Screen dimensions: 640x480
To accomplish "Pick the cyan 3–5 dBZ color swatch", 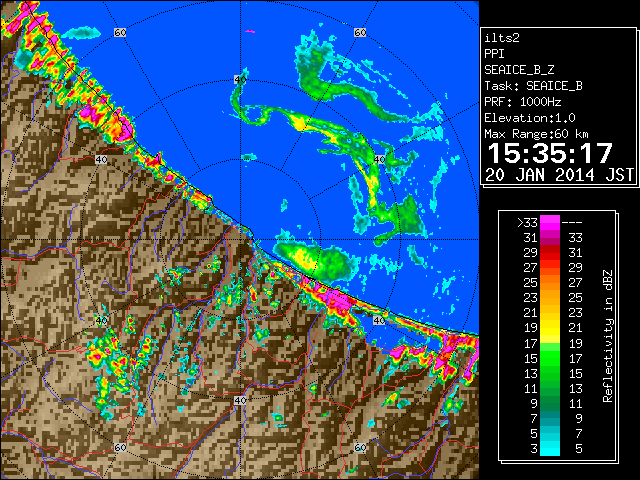I will point(550,448).
